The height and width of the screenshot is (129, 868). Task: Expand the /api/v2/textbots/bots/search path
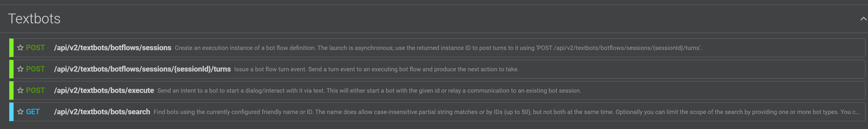coord(102,112)
